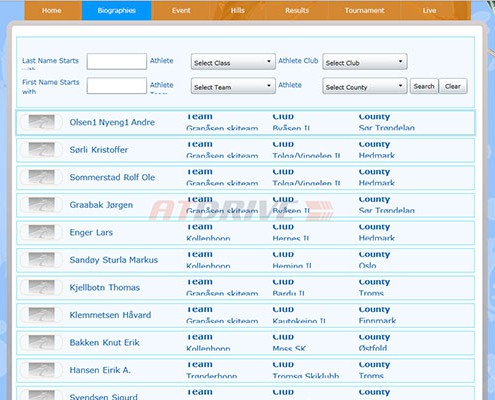Open the photo thumbnail for Sommerstad Rolf Ole
Viewport: 495px width, 400px height.
tap(41, 177)
